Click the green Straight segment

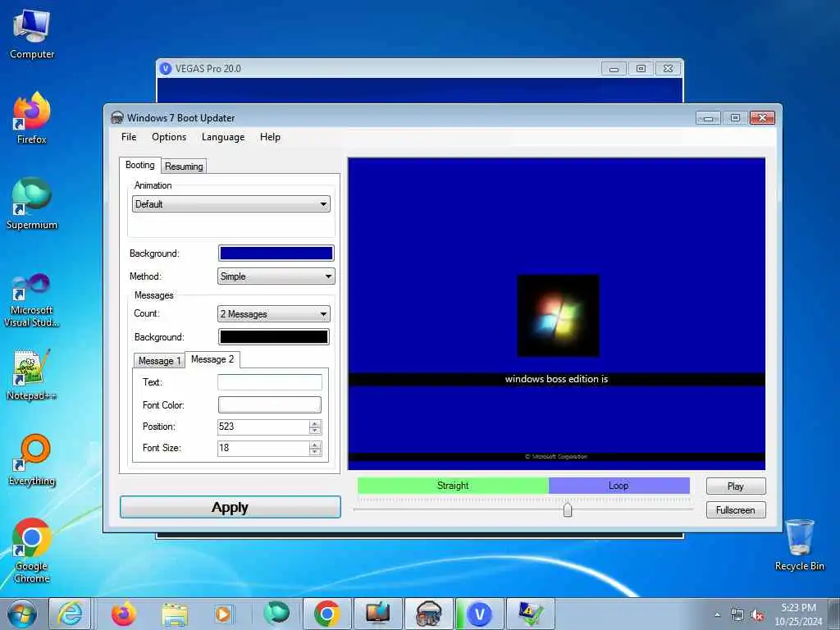click(x=453, y=486)
